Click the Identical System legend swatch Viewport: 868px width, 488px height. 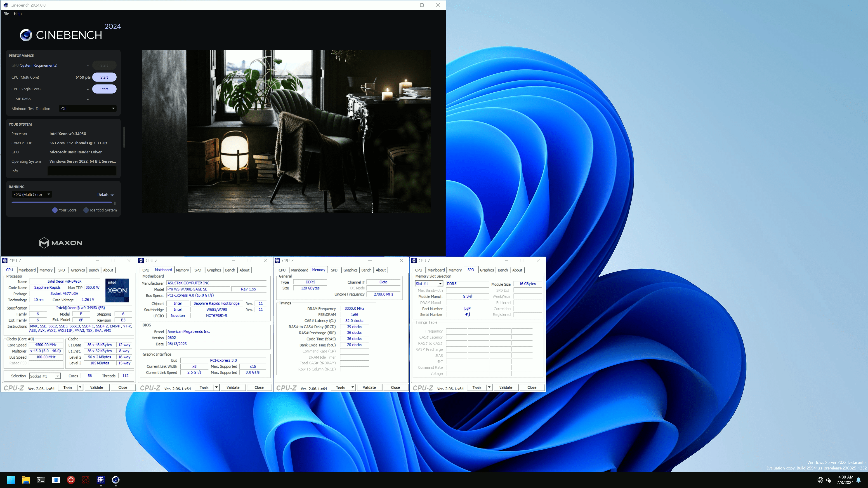[86, 210]
